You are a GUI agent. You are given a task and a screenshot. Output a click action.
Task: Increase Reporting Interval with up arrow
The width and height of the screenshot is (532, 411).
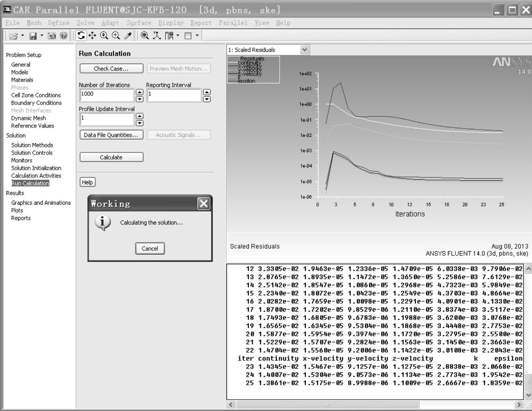(207, 92)
